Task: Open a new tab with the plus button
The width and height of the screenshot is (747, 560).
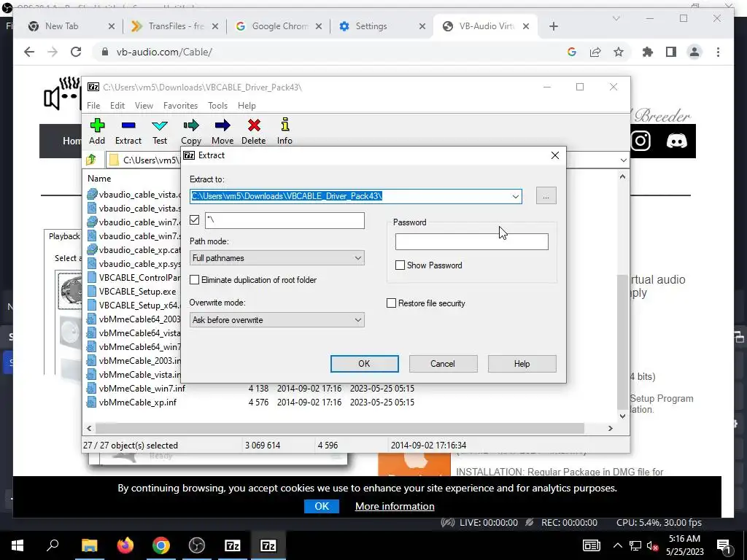Action: click(x=553, y=26)
